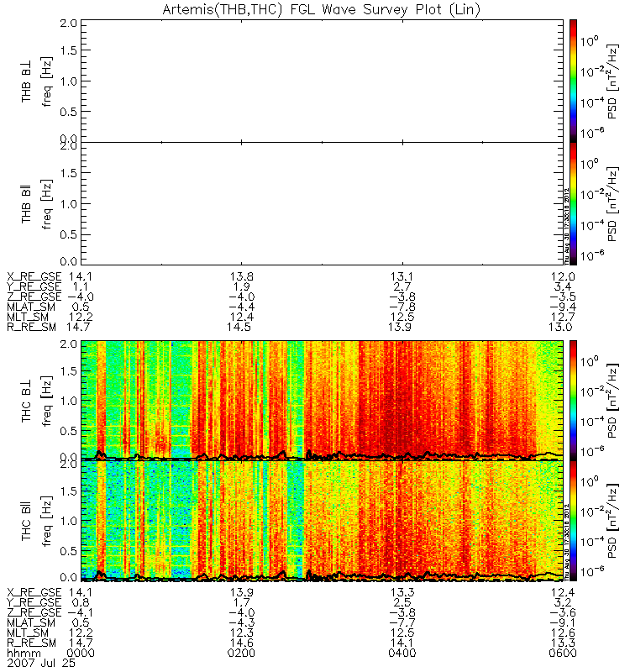630x672 pixels.
Task: Click the MLAT_SM value '-7.8'
Action: (402, 307)
